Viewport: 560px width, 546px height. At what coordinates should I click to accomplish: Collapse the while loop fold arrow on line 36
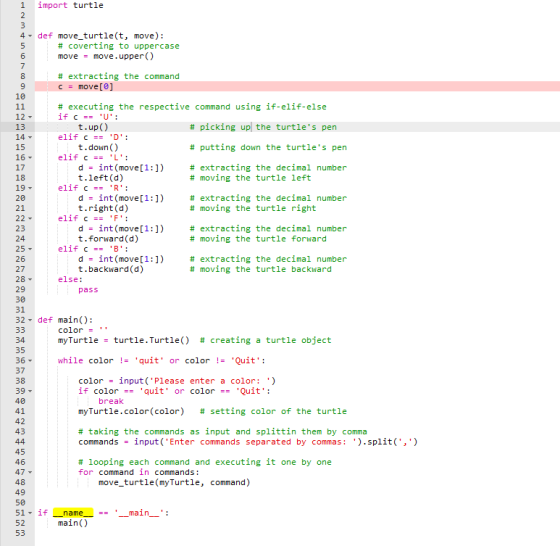coord(30,361)
